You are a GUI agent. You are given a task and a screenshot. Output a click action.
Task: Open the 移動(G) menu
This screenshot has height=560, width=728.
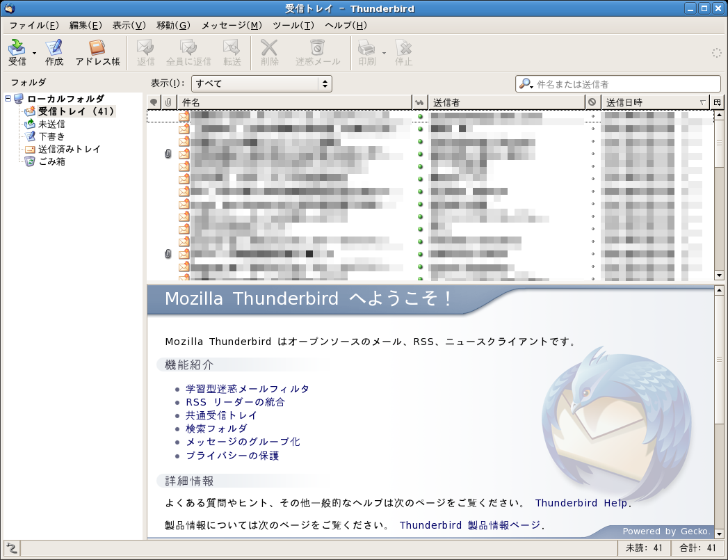(173, 25)
